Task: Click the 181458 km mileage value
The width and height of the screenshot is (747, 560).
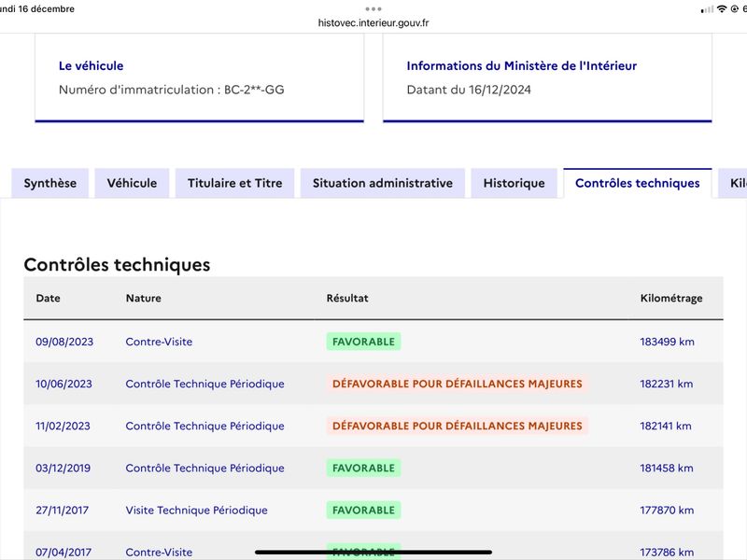Action: (667, 469)
